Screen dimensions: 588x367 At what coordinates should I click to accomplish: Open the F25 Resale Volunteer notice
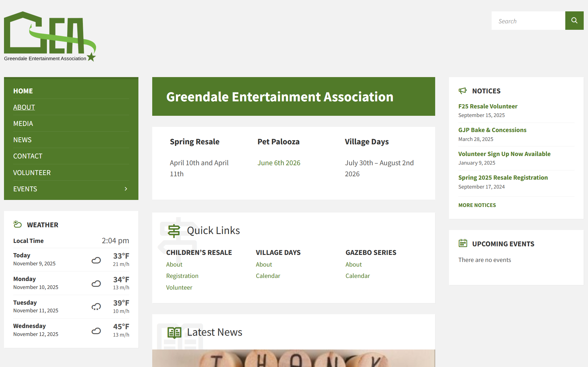pyautogui.click(x=488, y=106)
